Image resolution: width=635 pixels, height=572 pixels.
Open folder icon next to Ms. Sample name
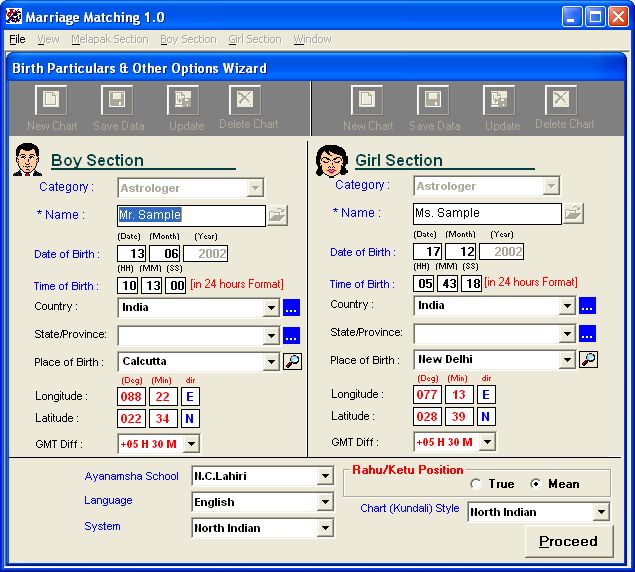tap(573, 213)
